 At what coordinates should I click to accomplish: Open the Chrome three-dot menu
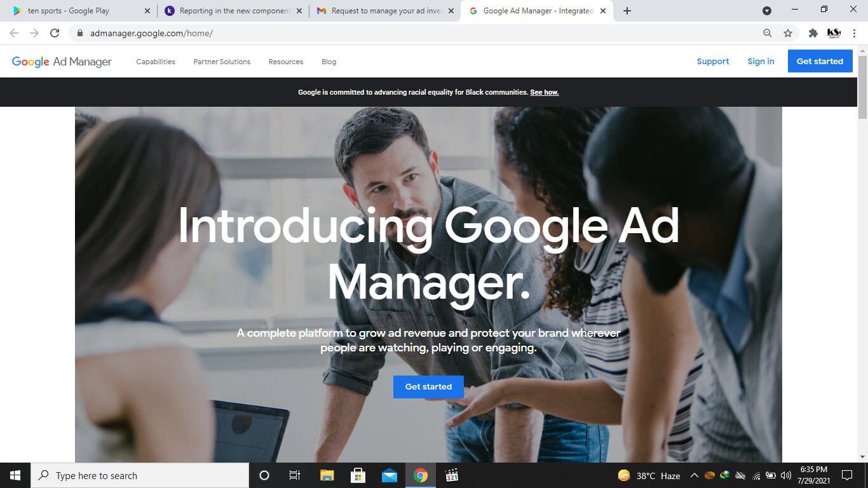[x=854, y=33]
